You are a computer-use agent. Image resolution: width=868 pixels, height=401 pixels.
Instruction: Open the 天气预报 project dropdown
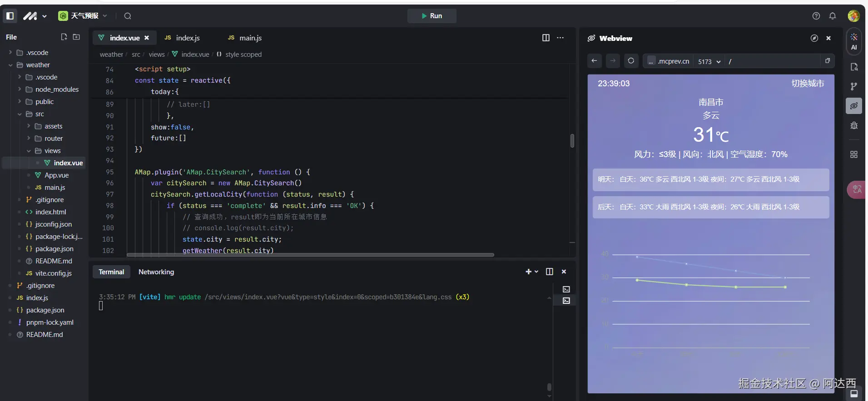pos(83,16)
